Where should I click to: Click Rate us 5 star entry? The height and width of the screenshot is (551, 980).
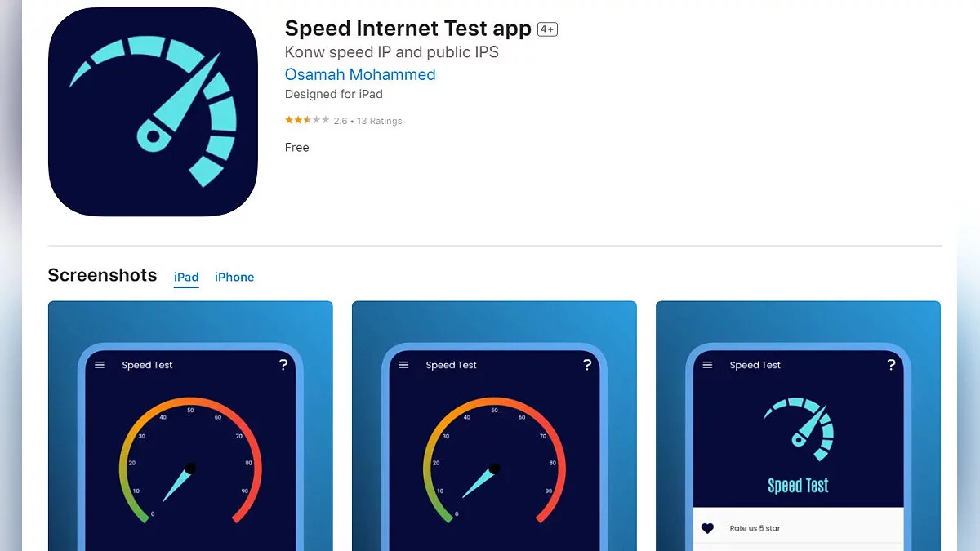[755, 528]
